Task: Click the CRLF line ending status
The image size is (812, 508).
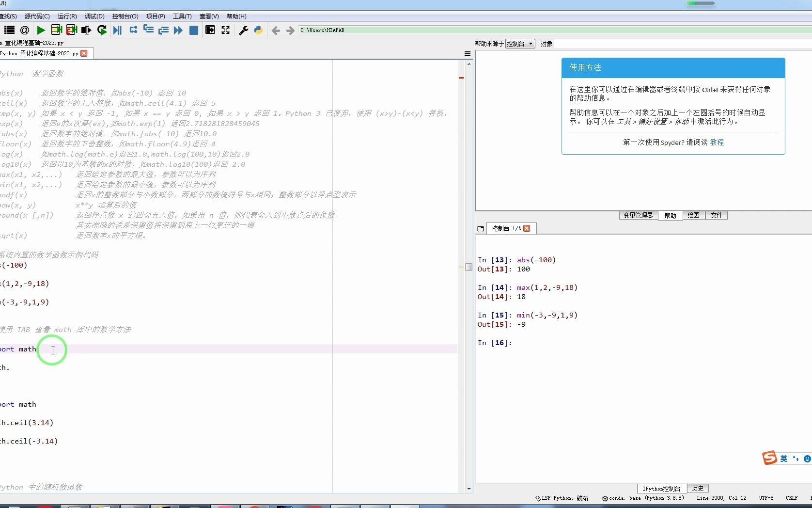Action: 792,498
